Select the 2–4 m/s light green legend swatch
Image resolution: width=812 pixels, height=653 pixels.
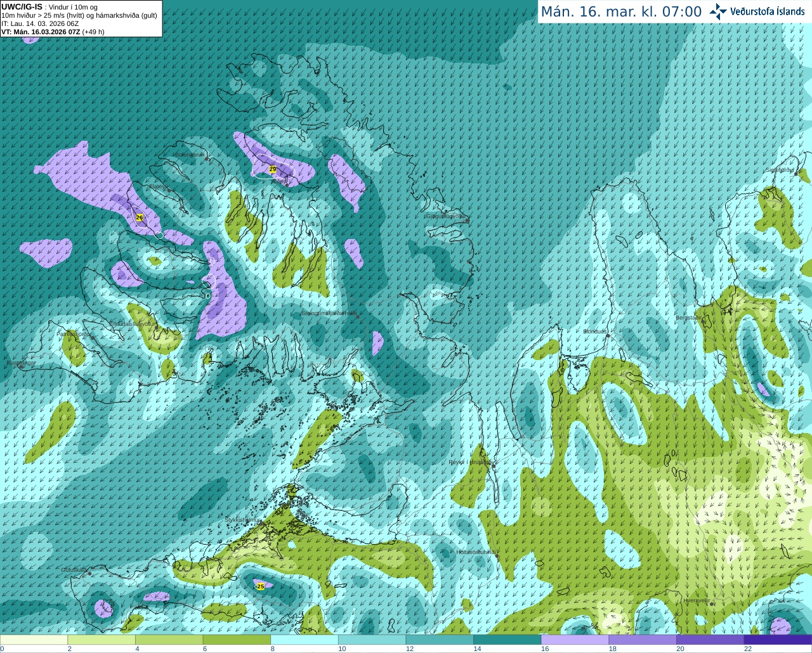(101, 640)
